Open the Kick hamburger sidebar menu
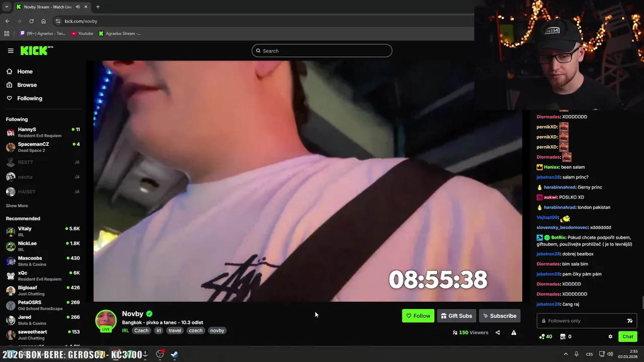Image resolution: width=644 pixels, height=362 pixels. pos(11,51)
